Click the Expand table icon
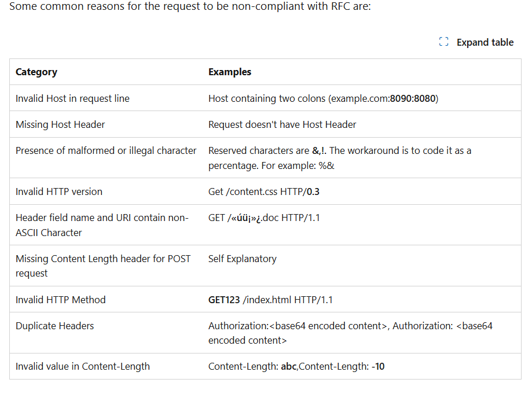This screenshot has width=532, height=394. [x=443, y=42]
